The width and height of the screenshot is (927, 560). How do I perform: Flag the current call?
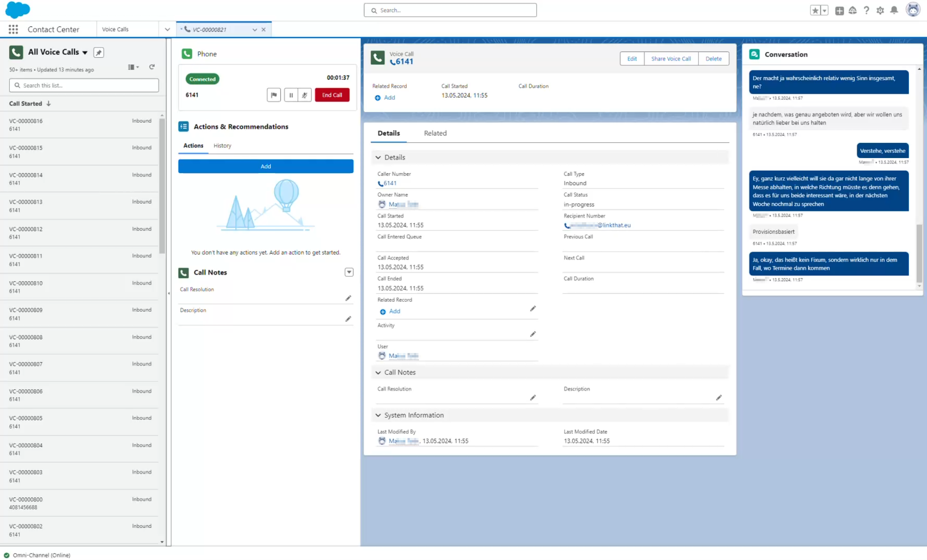[274, 95]
